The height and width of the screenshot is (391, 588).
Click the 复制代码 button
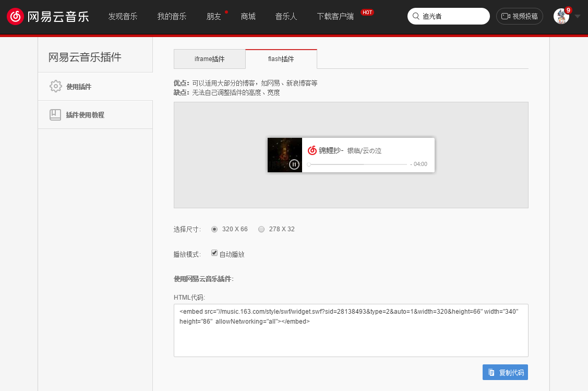click(505, 373)
